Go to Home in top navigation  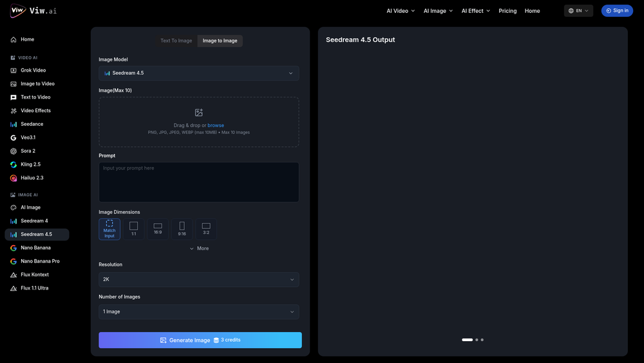tap(533, 11)
